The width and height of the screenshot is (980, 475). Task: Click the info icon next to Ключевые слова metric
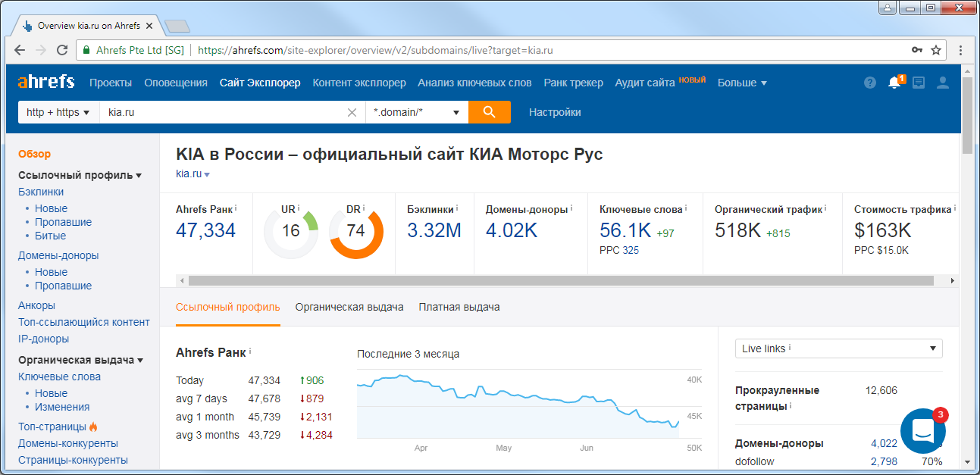coord(685,208)
